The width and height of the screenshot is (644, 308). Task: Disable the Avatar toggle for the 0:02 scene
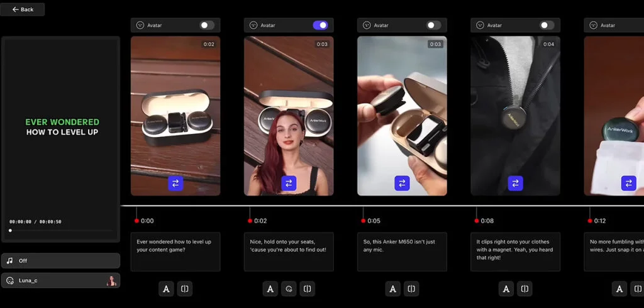(x=320, y=25)
